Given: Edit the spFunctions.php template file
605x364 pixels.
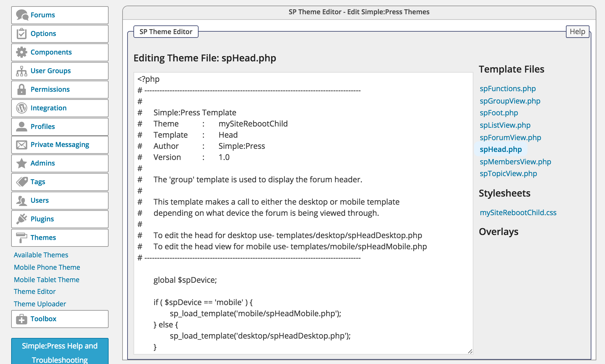Looking at the screenshot, I should coord(508,89).
